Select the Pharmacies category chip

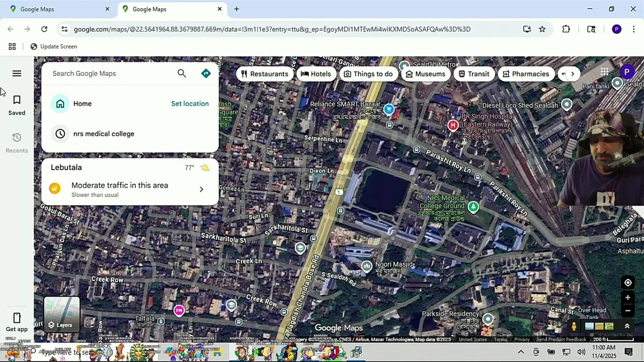point(526,74)
